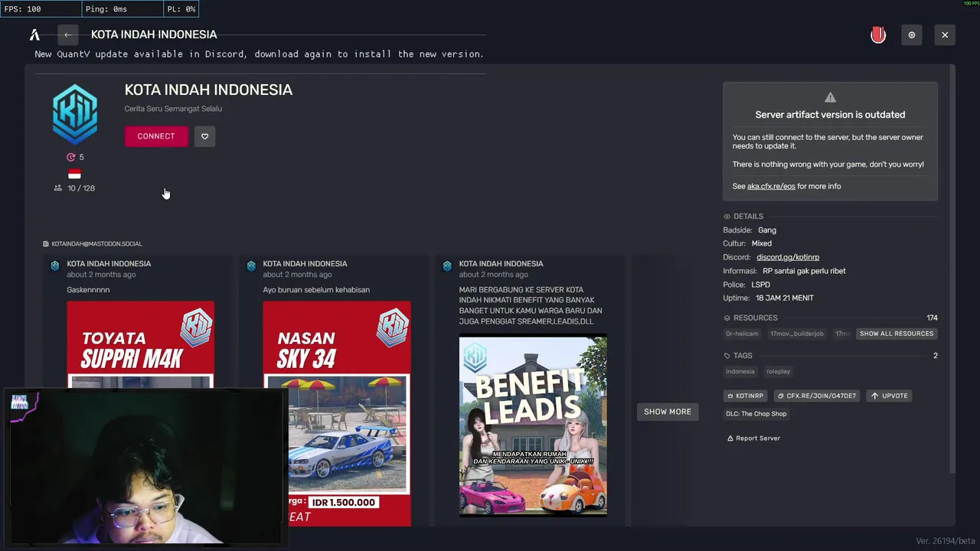Select the indonesia tag
980x551 pixels.
pyautogui.click(x=740, y=371)
